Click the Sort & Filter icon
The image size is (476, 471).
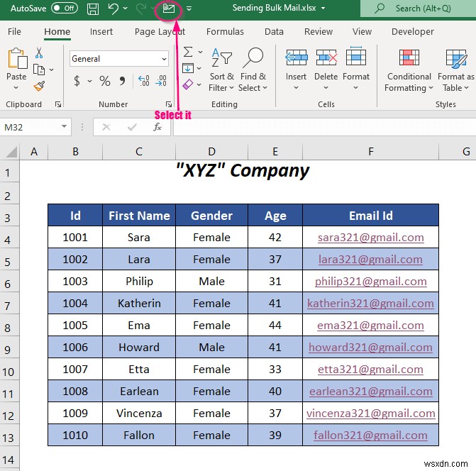click(221, 57)
